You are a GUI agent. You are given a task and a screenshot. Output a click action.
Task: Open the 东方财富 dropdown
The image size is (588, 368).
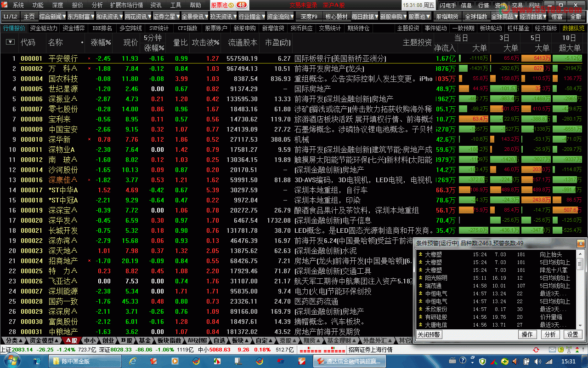[x=81, y=17]
